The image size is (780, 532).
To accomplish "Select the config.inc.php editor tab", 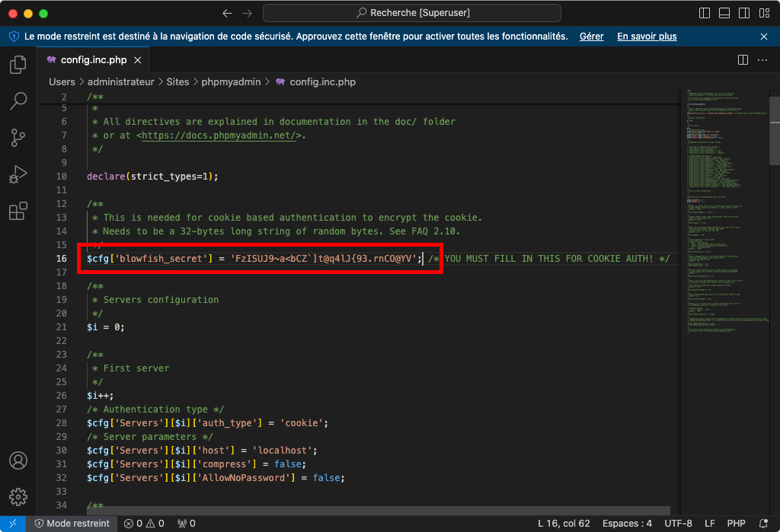I will (x=93, y=60).
